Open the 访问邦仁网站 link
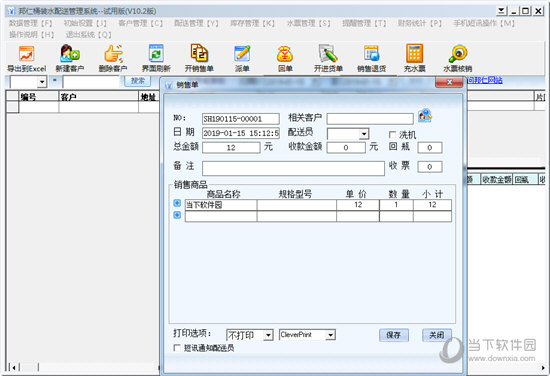Screen dimensions: 550x376 click(484, 80)
